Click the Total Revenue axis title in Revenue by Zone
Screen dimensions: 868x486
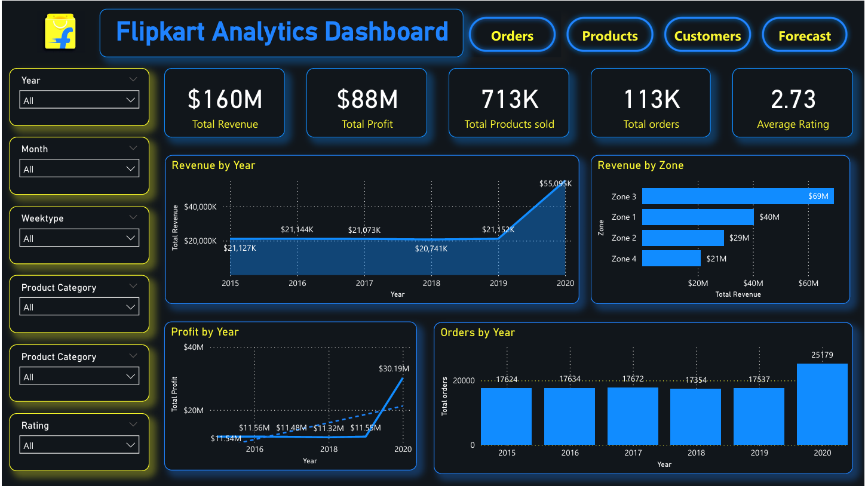coord(738,294)
